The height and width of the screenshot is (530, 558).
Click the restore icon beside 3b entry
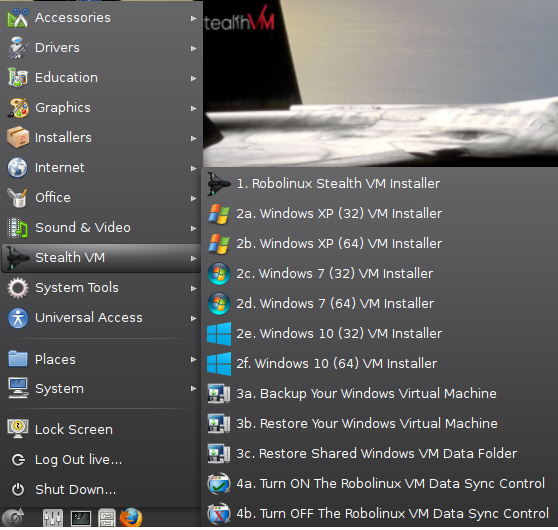click(x=219, y=423)
